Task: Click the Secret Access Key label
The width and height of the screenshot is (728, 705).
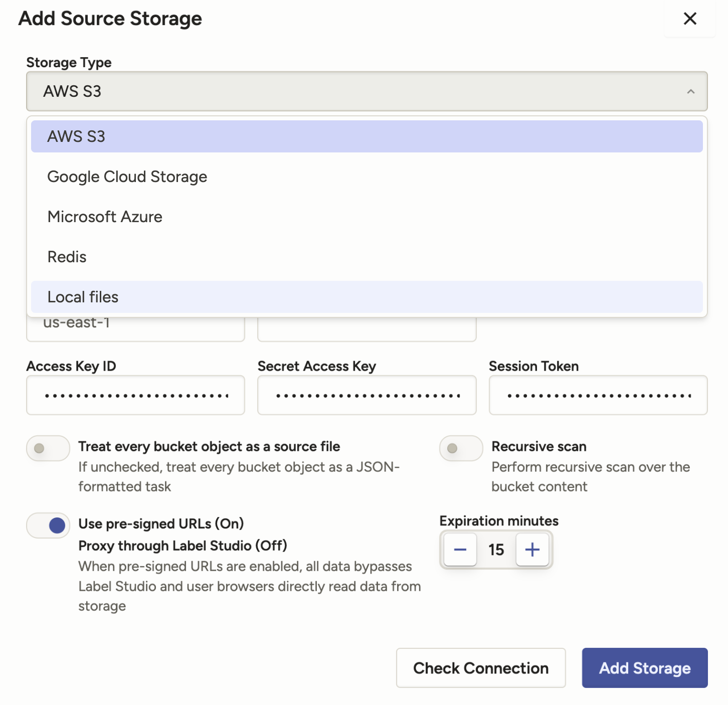Action: pyautogui.click(x=317, y=367)
